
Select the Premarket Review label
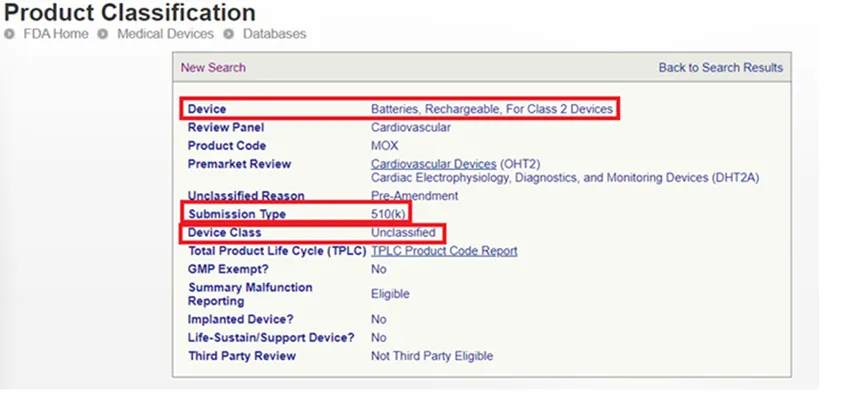pos(239,164)
